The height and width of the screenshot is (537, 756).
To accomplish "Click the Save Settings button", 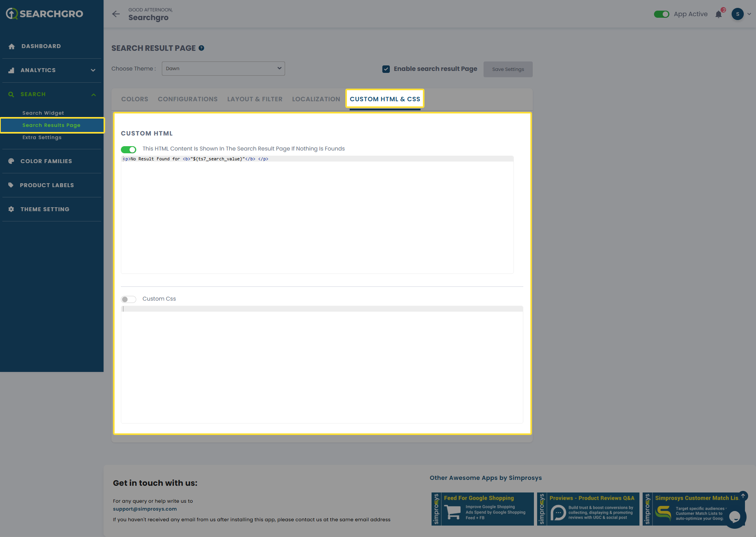I will [x=508, y=69].
